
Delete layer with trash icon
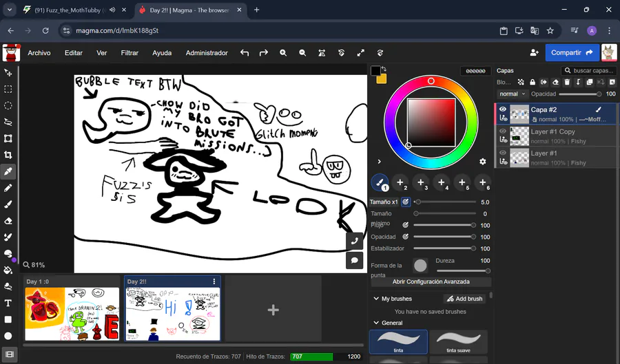coord(567,82)
